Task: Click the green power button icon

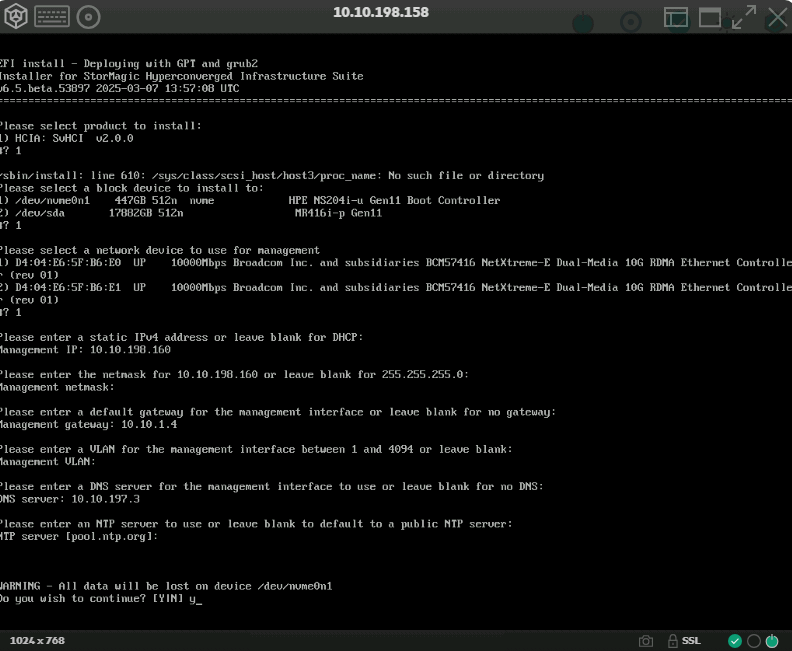Action: pos(772,641)
